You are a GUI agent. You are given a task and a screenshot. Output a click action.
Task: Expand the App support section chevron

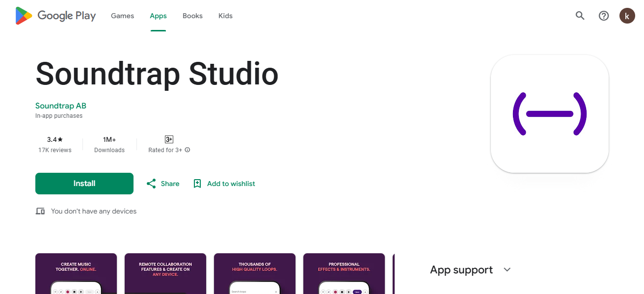point(507,270)
